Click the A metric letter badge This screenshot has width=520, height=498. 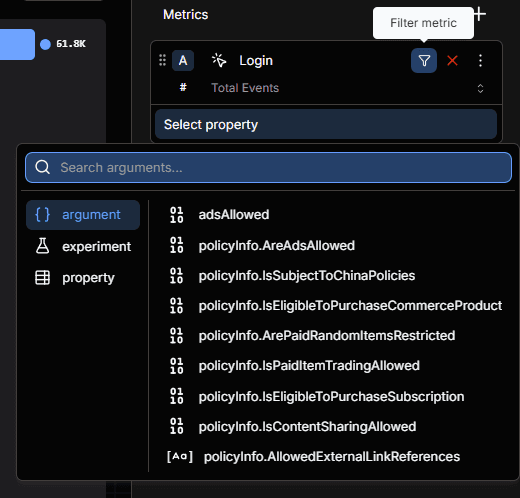183,61
